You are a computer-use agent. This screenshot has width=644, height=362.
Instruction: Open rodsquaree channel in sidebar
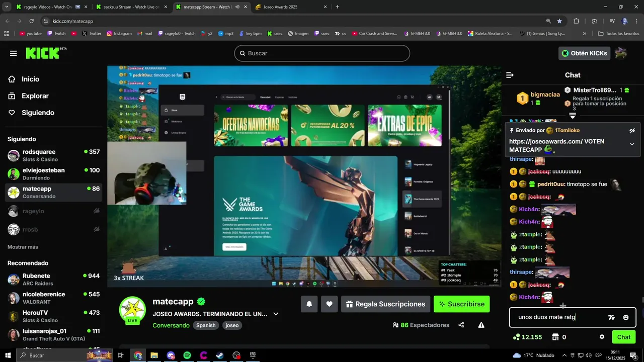[53, 155]
